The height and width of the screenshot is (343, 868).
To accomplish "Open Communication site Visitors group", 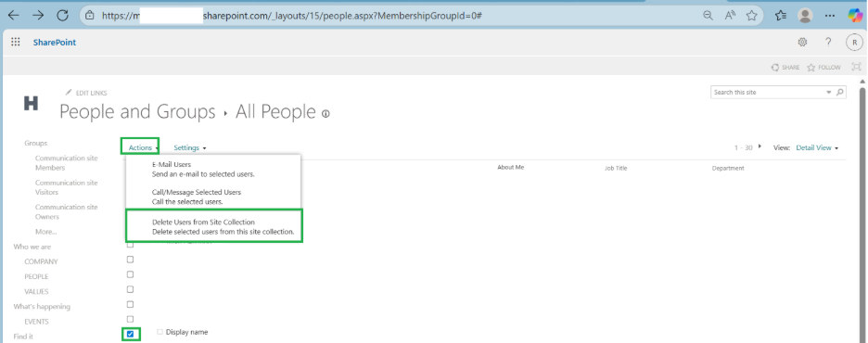I will click(67, 187).
